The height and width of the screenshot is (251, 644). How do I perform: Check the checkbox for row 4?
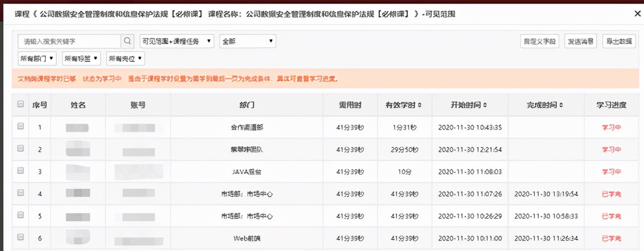(x=21, y=193)
